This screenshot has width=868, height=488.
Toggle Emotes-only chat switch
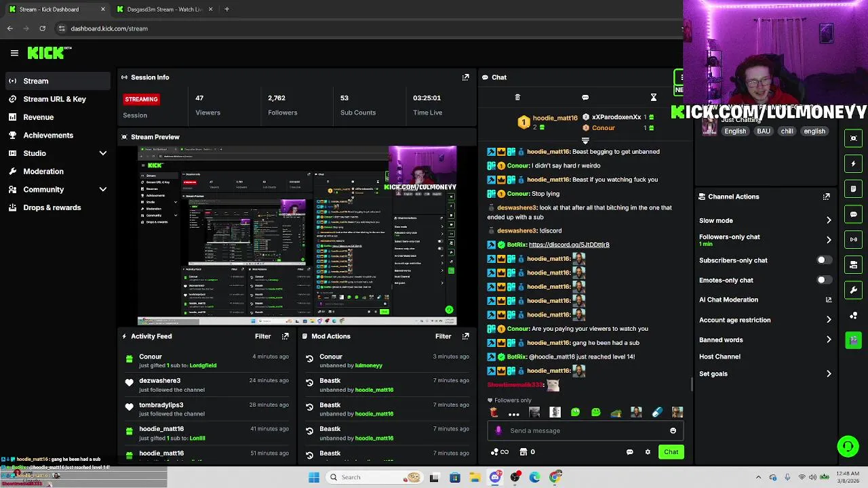point(823,280)
